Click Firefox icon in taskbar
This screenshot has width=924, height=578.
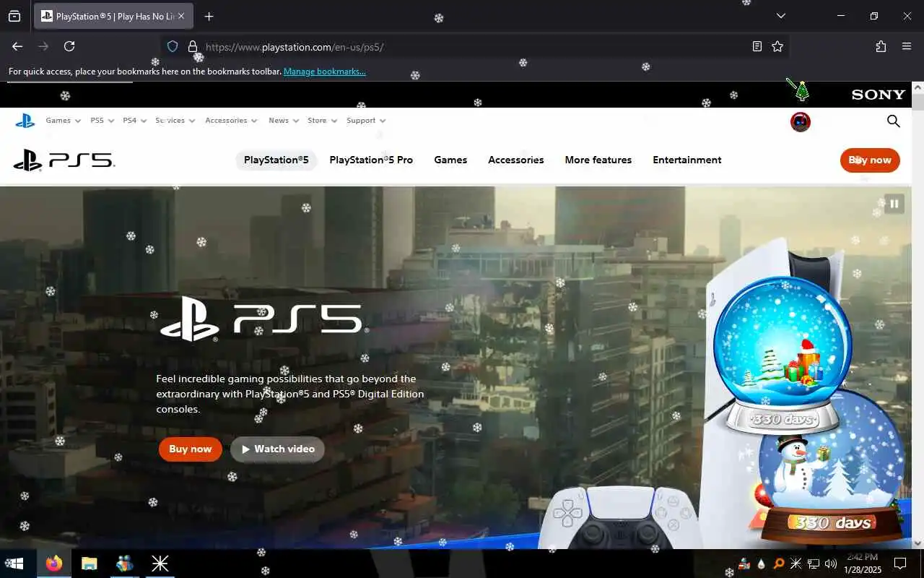(x=54, y=564)
